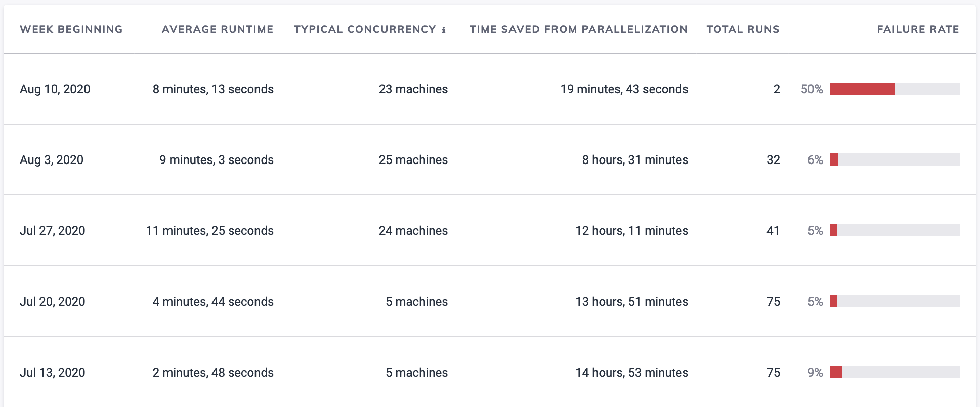Select the Aug 10, 2020 week row
Screen dimensions: 980x407
(55, 89)
